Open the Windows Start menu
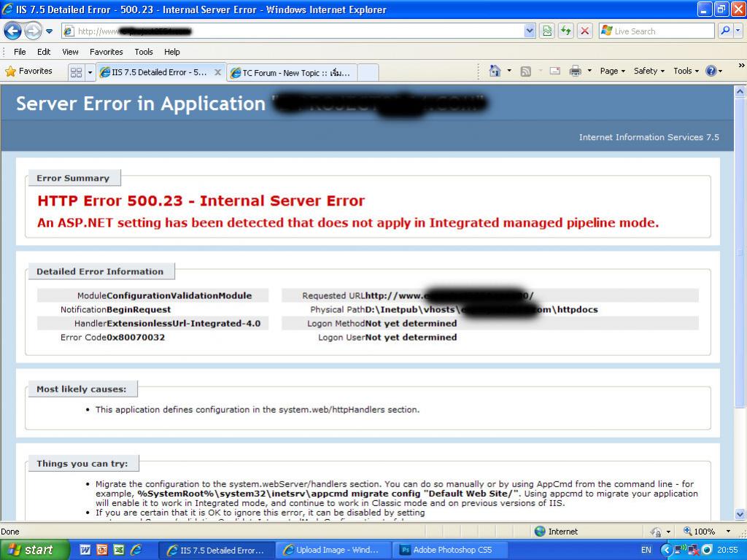 point(34,550)
